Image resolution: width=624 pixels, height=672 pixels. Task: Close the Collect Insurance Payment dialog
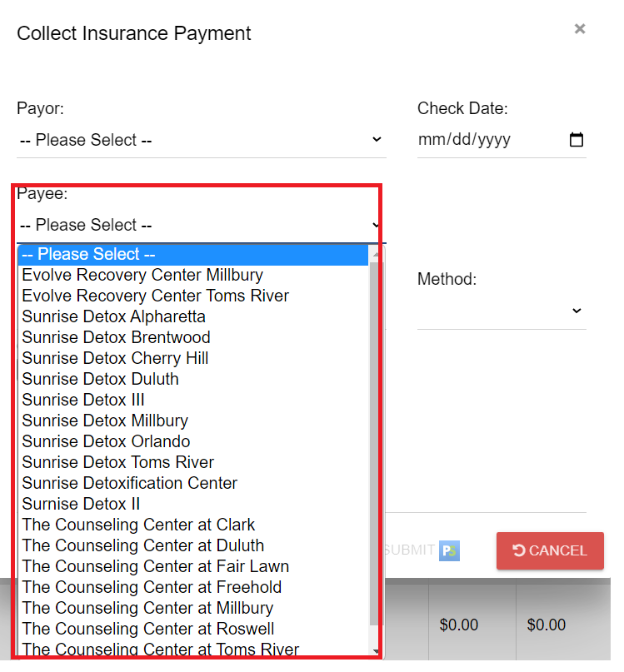point(580,29)
